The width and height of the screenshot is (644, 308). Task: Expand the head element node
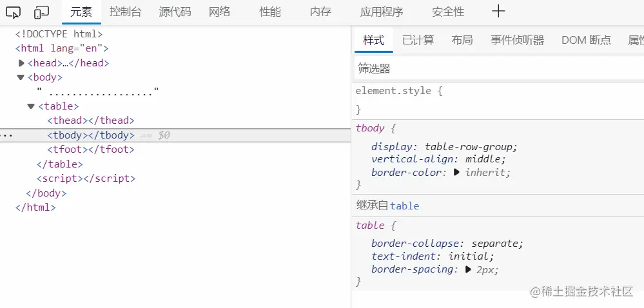21,63
